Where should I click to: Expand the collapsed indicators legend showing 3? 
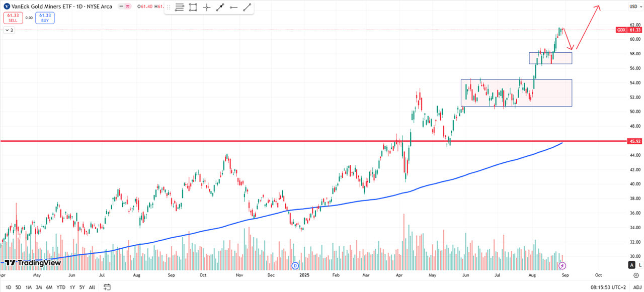(x=9, y=30)
